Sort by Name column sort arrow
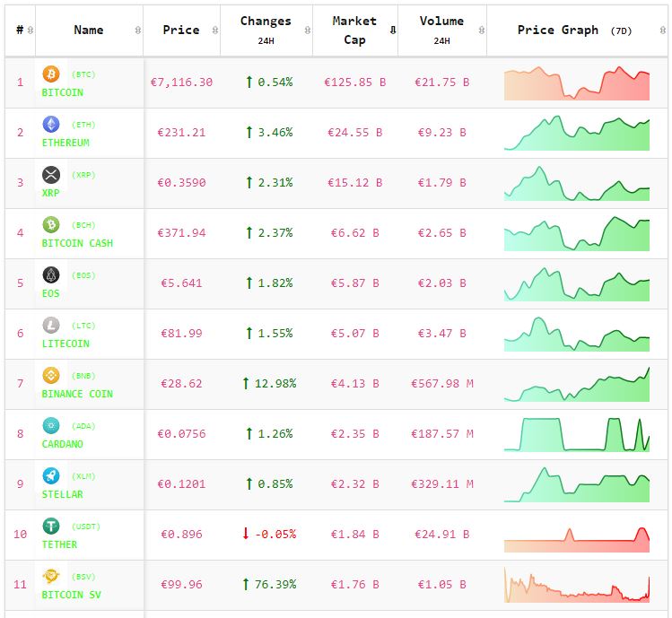 (137, 30)
